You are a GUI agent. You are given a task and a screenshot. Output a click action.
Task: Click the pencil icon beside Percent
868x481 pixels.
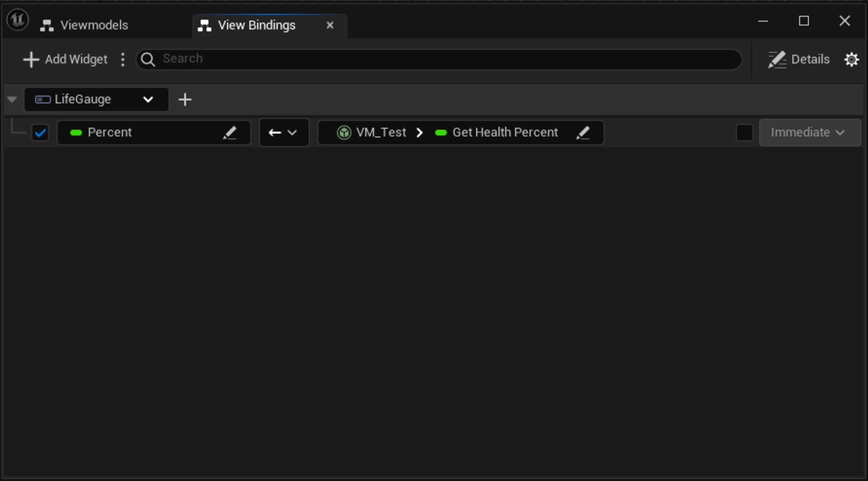pos(230,133)
